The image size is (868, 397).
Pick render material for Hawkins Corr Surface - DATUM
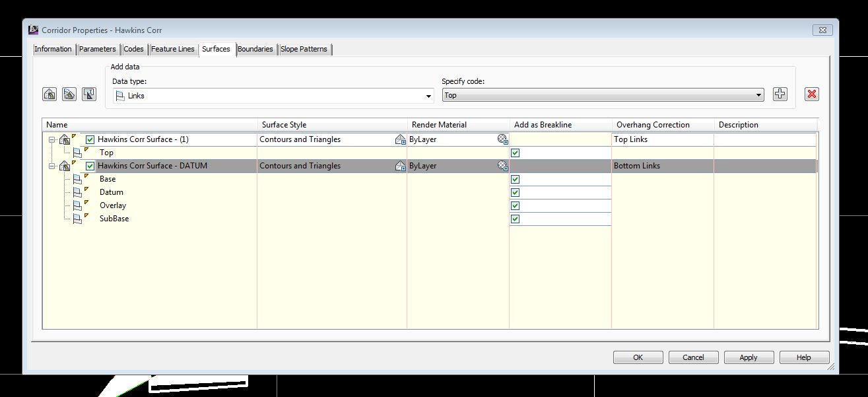pyautogui.click(x=502, y=166)
